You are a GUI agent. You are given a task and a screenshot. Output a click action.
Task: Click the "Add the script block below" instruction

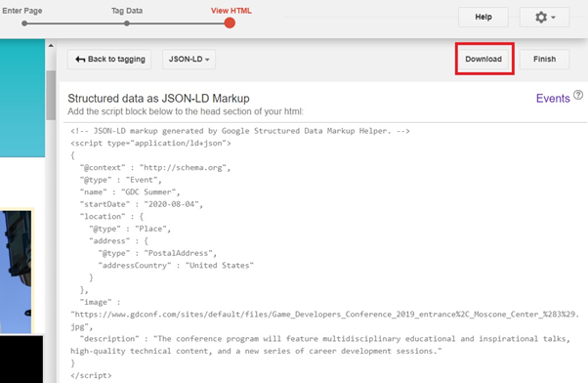coord(186,111)
